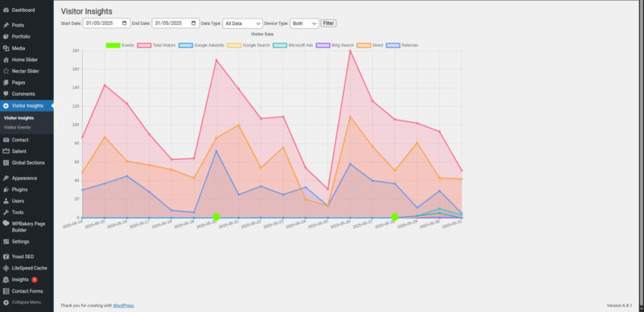Screen dimensions: 644x312
Task: Click the Insights notification badge
Action: click(x=35, y=280)
